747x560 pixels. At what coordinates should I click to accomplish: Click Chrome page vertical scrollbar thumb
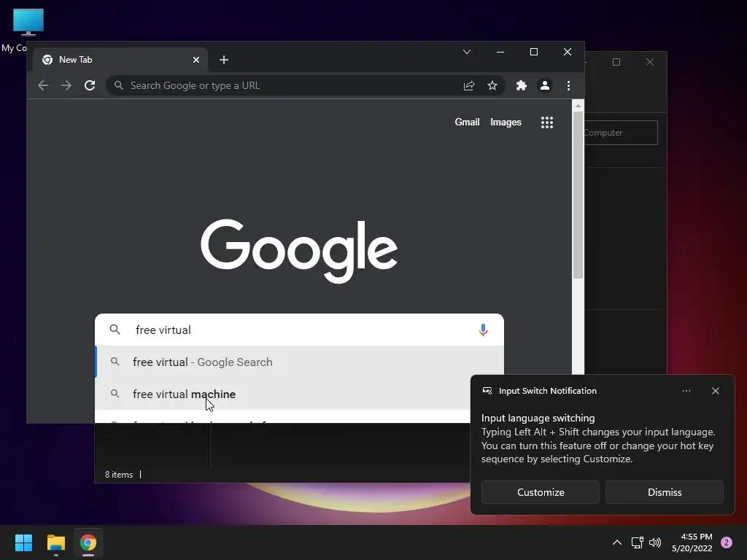[578, 195]
